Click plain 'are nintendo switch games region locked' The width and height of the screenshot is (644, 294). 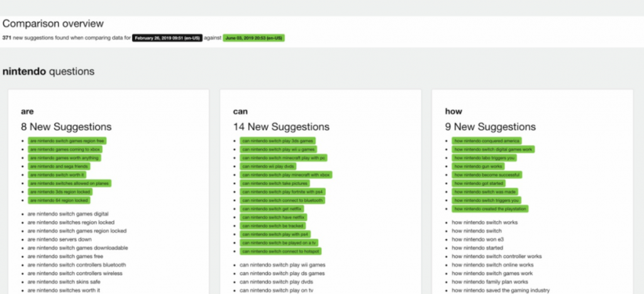coord(77,231)
